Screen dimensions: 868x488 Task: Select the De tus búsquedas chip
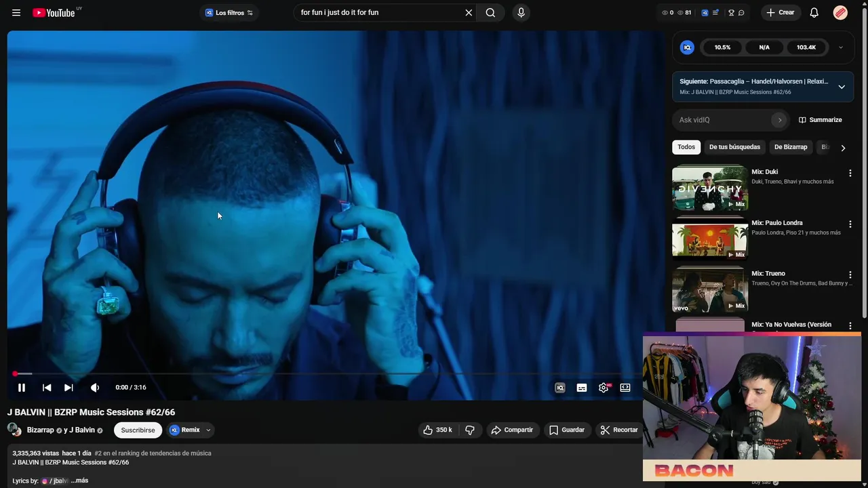(734, 147)
